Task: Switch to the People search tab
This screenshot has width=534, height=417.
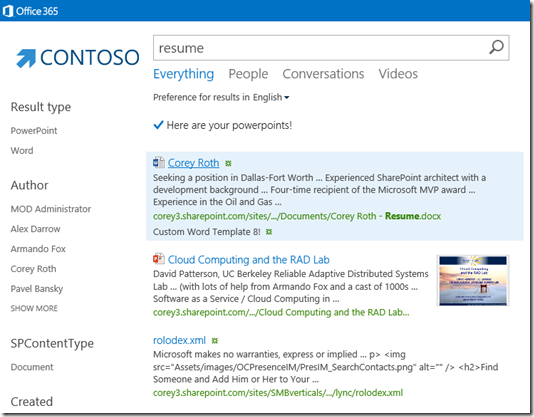Action: [248, 74]
